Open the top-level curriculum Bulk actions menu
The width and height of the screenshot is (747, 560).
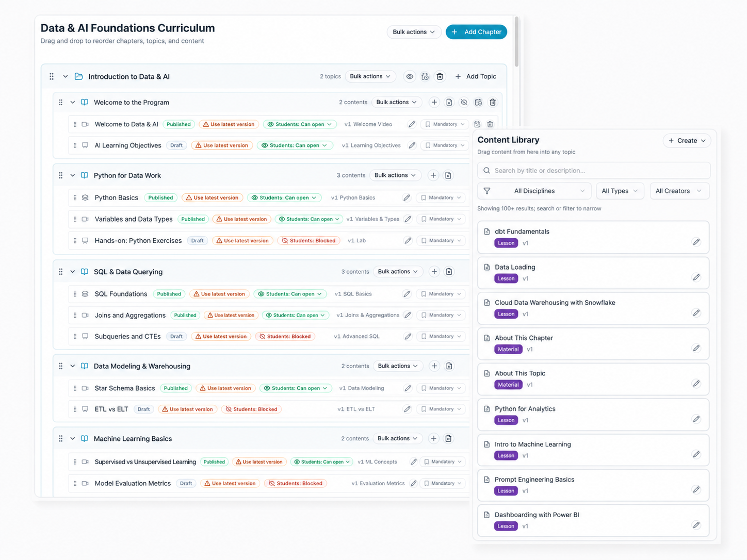click(x=414, y=32)
